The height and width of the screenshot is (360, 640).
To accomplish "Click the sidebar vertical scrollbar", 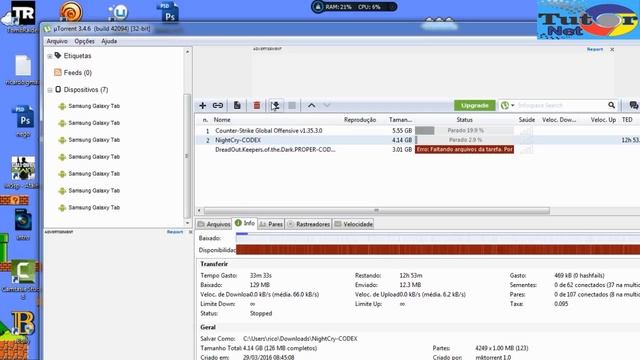I will coord(187,155).
